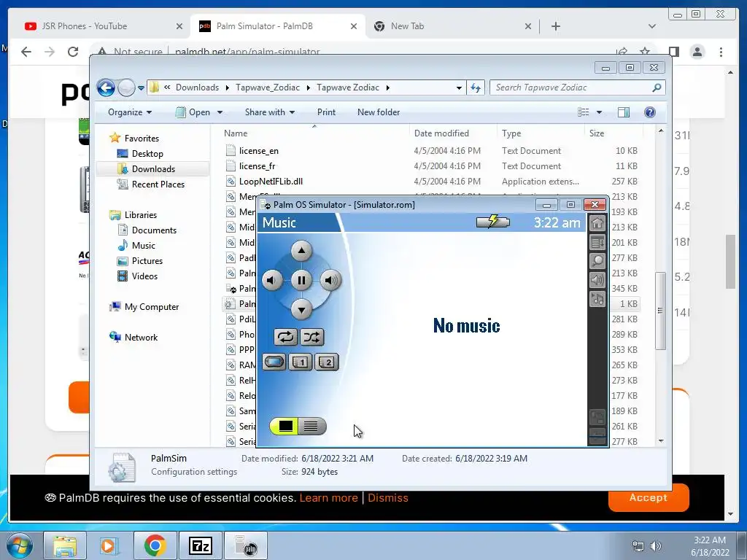
Task: Sort by Name column header
Action: click(314, 133)
